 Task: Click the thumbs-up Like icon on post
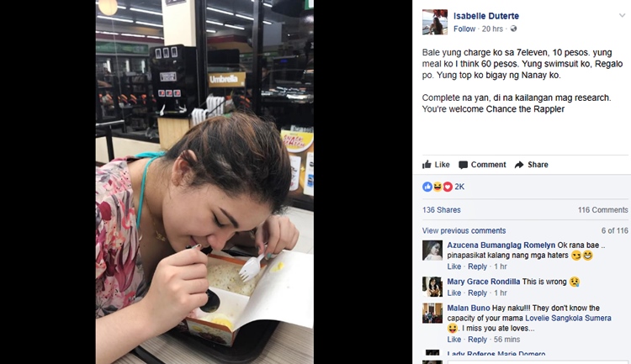427,165
